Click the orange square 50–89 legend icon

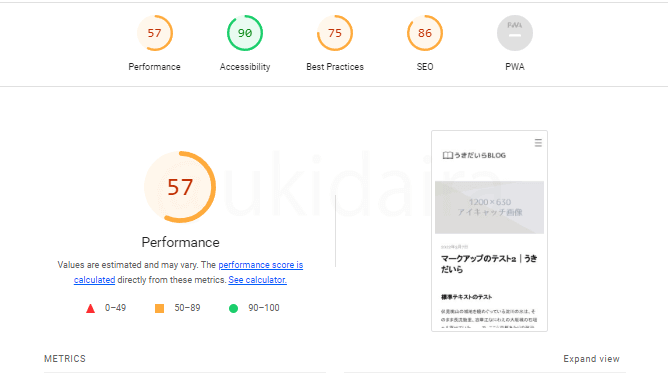159,308
